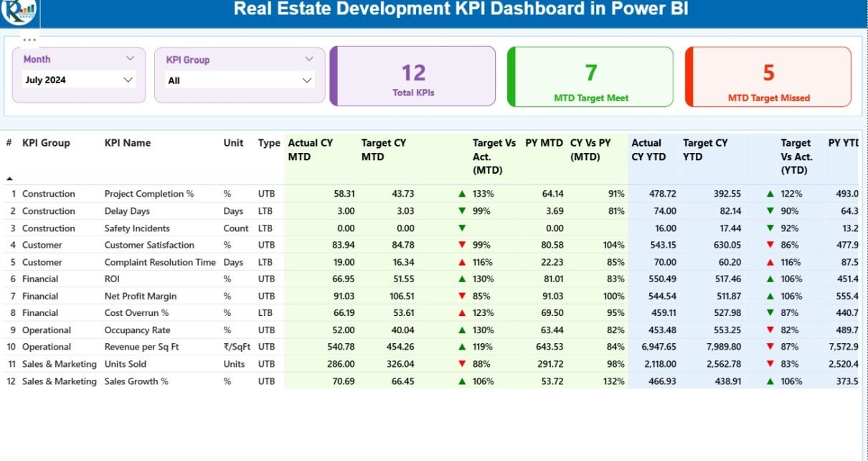
Task: Click the Total KPIs card
Action: pyautogui.click(x=413, y=77)
